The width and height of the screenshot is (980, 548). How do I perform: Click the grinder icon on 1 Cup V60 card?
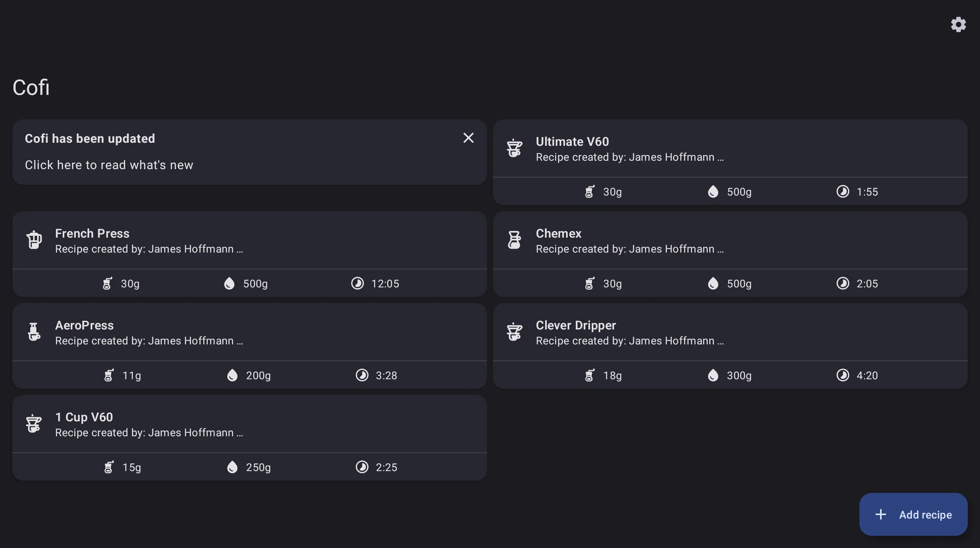tap(108, 467)
